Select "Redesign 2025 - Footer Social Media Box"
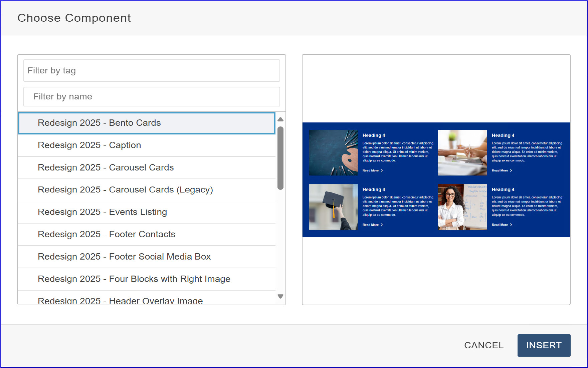The width and height of the screenshot is (588, 368). pos(124,257)
